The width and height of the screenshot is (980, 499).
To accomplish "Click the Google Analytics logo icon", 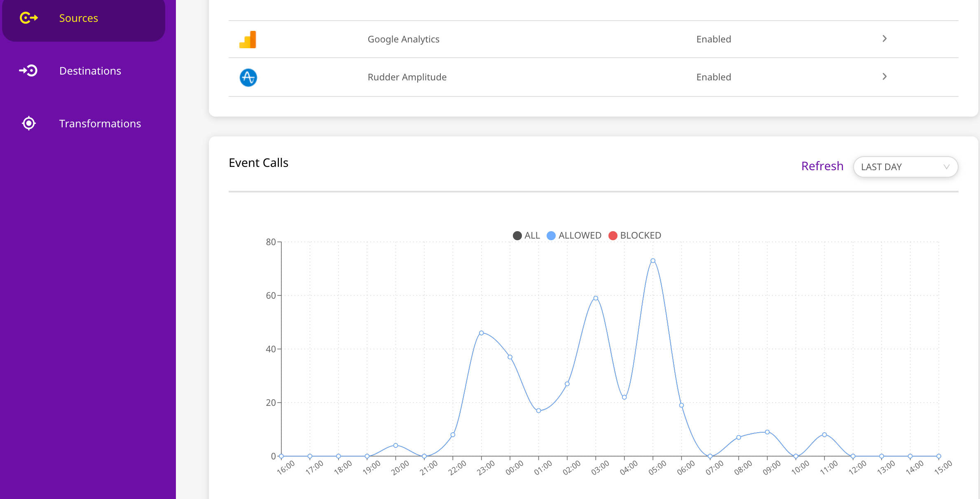I will click(x=248, y=40).
